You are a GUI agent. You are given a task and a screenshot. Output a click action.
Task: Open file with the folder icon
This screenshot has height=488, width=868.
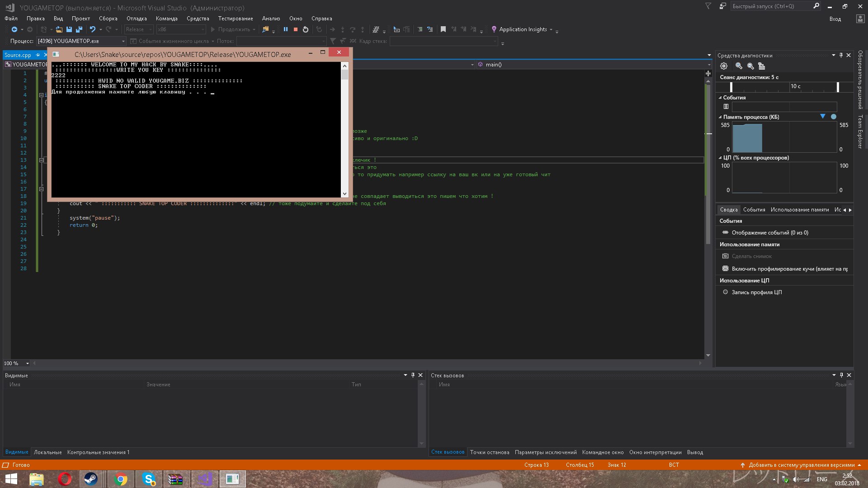(x=59, y=29)
